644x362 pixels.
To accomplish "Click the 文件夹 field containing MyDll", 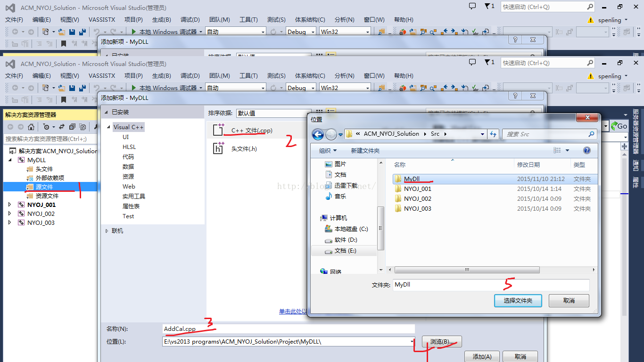I will pos(491,285).
